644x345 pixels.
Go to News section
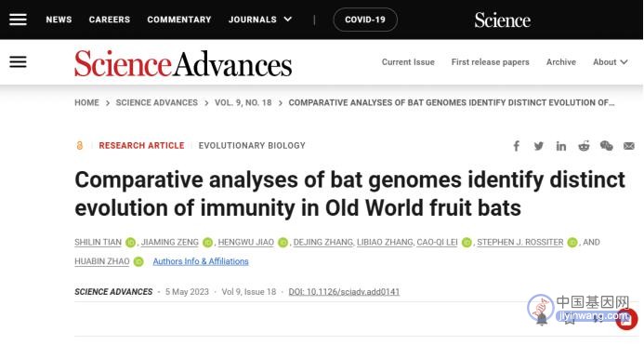click(59, 20)
